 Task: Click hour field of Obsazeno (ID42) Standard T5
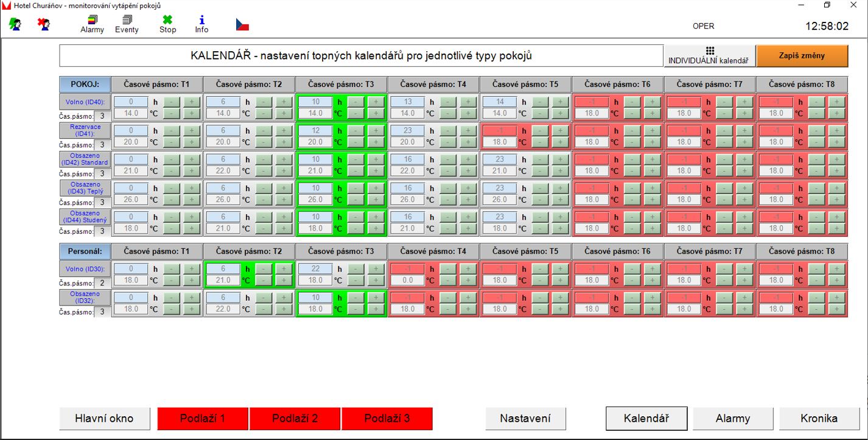coord(499,159)
